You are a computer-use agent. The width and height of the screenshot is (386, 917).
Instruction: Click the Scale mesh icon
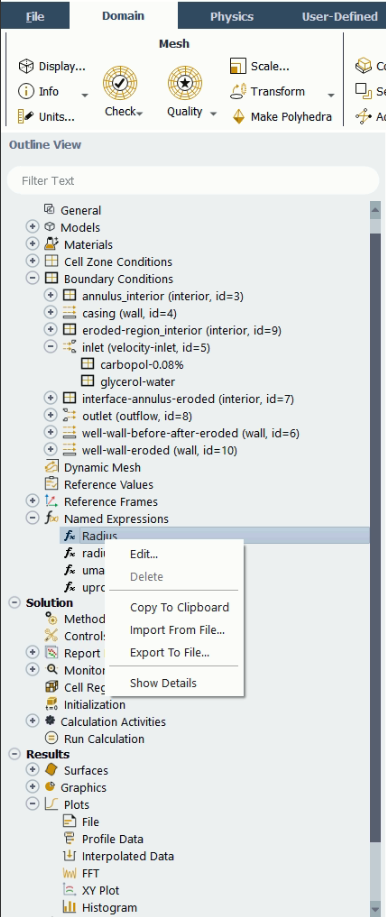click(238, 66)
